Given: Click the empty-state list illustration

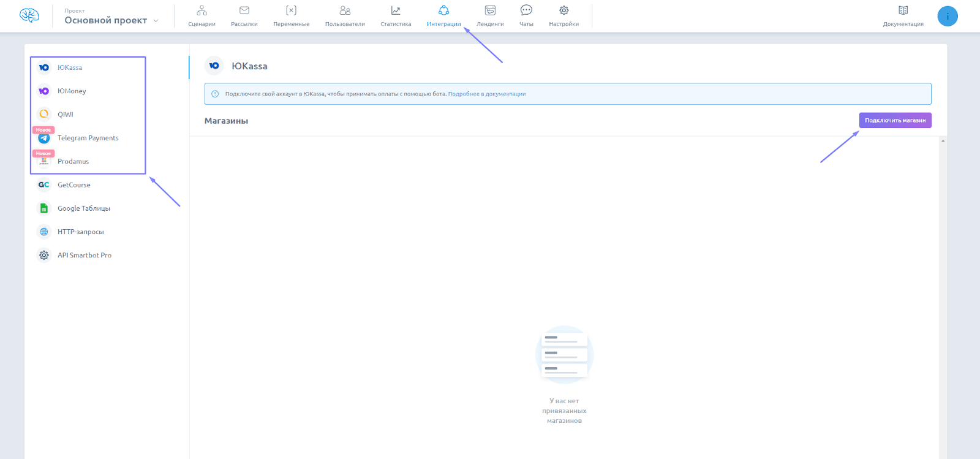Looking at the screenshot, I should (x=564, y=355).
